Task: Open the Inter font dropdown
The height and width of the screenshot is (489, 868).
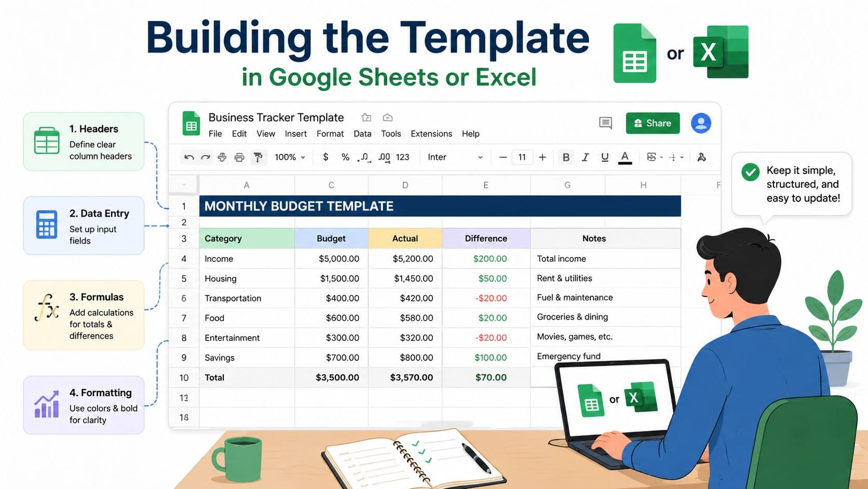Action: 455,157
